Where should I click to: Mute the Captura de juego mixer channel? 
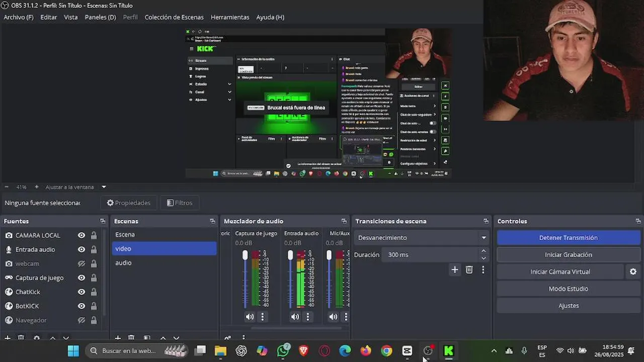(250, 317)
